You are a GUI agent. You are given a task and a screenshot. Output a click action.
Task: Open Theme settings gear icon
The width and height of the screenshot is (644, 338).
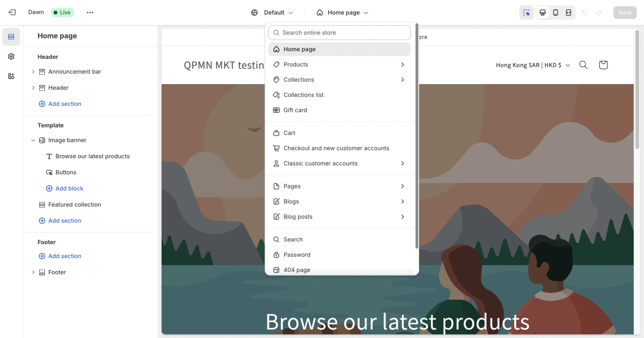point(11,57)
